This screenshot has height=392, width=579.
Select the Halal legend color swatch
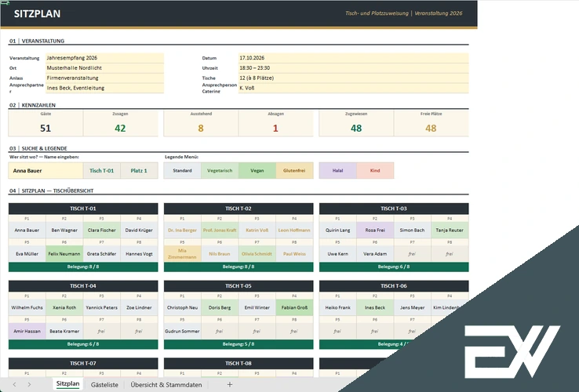point(338,171)
